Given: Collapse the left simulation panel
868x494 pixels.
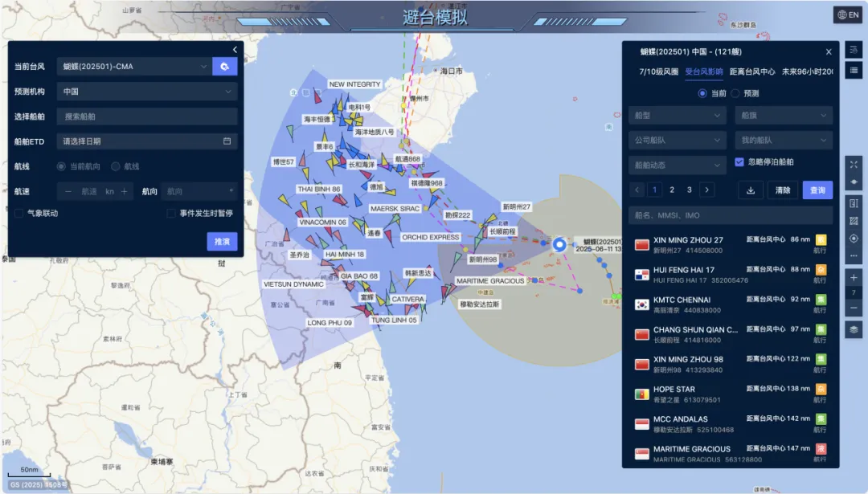Looking at the screenshot, I should tap(235, 50).
